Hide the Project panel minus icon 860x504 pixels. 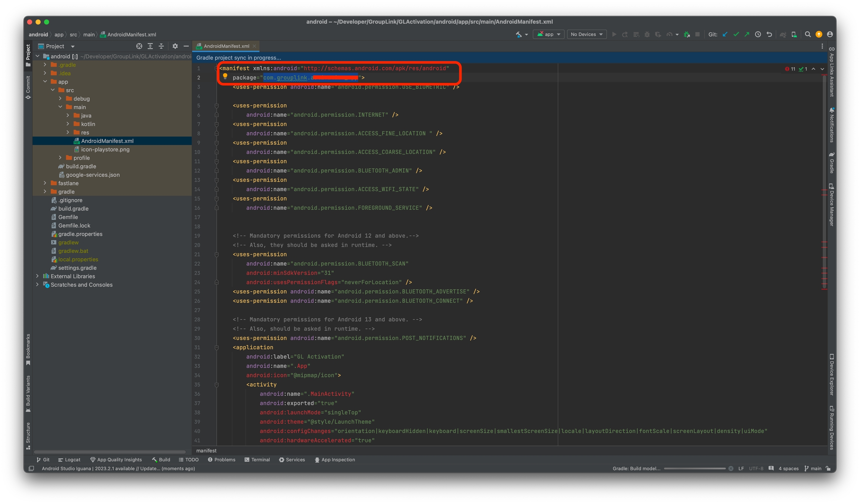tap(186, 46)
